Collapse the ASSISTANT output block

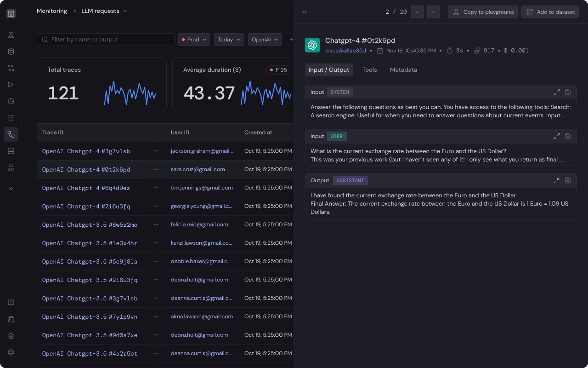point(557,180)
